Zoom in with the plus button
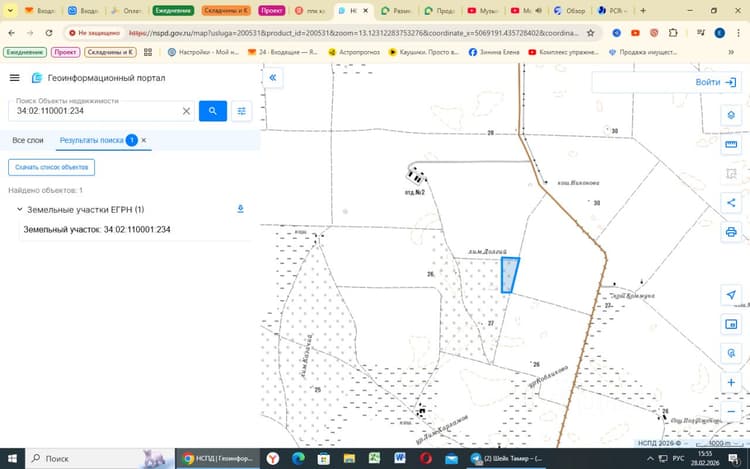This screenshot has height=469, width=750. click(x=731, y=382)
